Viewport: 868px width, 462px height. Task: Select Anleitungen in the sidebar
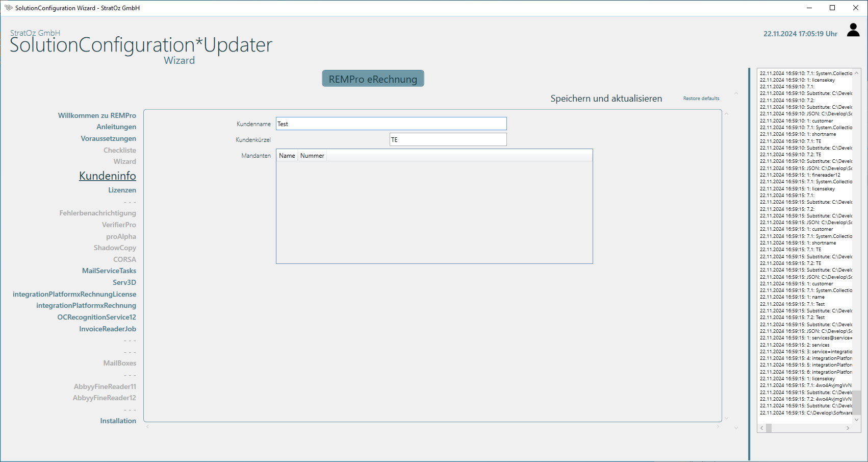(x=116, y=127)
